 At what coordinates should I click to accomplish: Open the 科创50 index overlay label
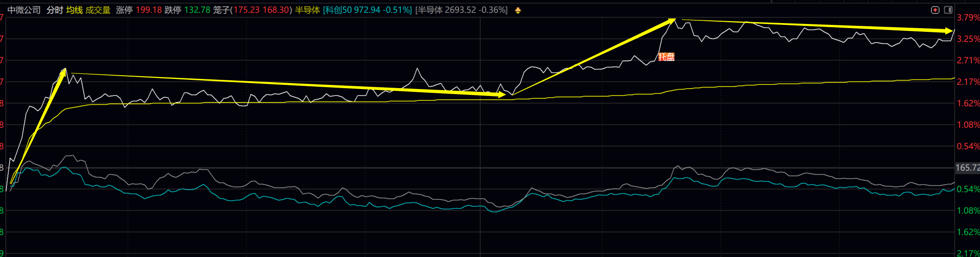click(367, 10)
